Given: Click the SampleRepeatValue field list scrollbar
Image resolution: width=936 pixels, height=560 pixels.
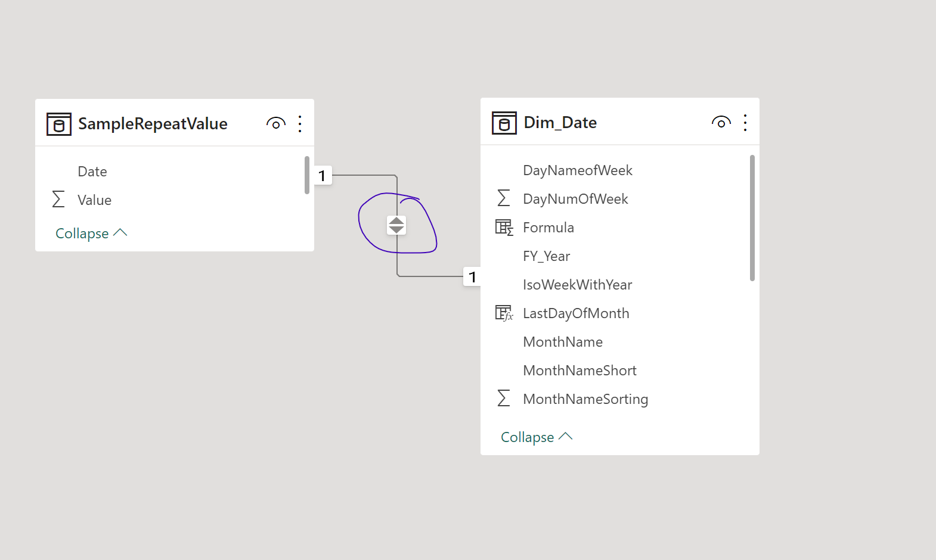Looking at the screenshot, I should [307, 175].
